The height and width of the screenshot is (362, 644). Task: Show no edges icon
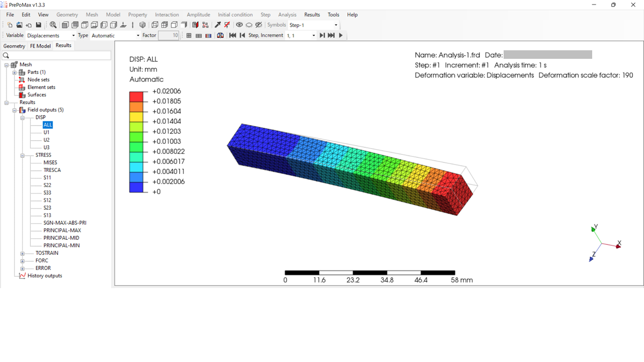(184, 25)
